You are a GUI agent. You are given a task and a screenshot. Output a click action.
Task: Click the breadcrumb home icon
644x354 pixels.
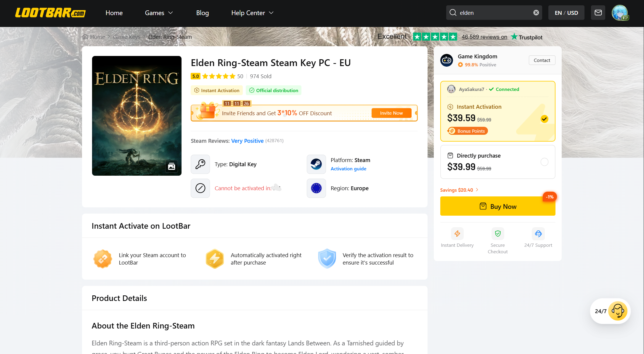click(x=85, y=37)
